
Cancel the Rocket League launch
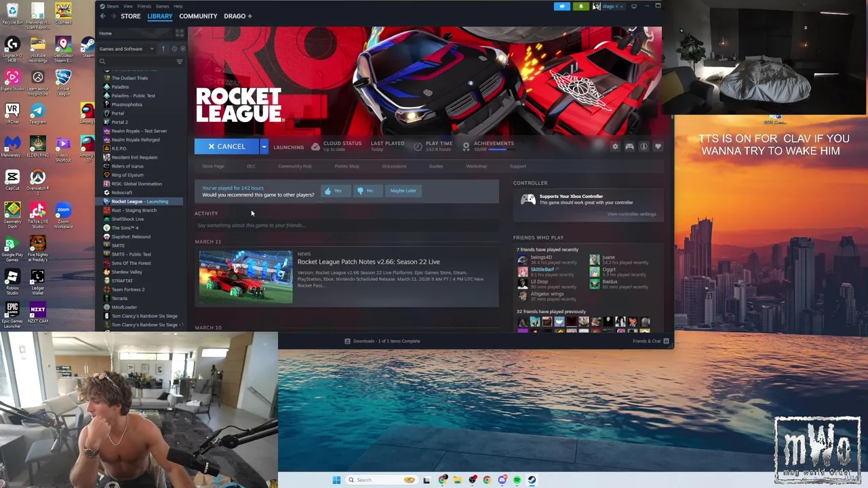point(226,146)
